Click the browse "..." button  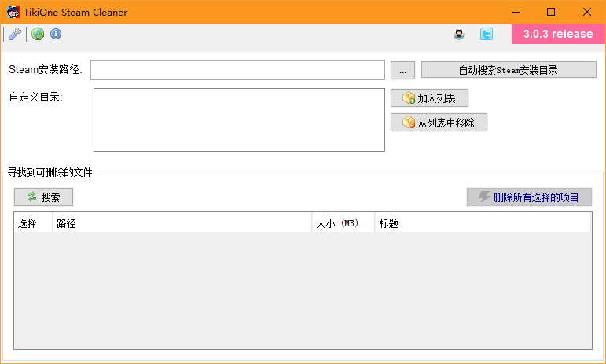pos(402,70)
